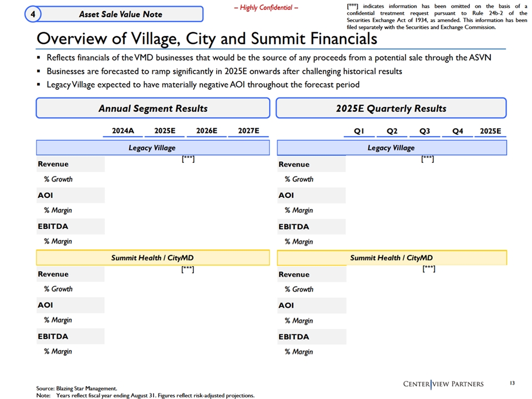Click the bullet "Businesses are forecasted to ramp significantly"

point(224,71)
